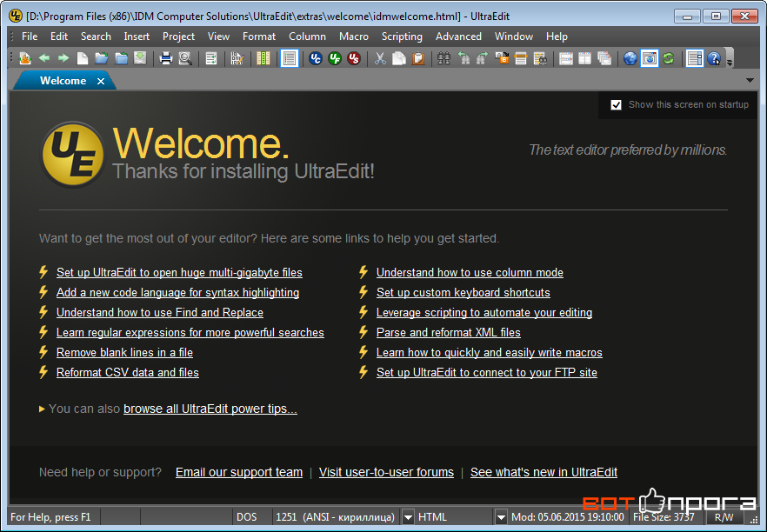Open the Macro menu
Screen dimensions: 767x532
(x=354, y=37)
